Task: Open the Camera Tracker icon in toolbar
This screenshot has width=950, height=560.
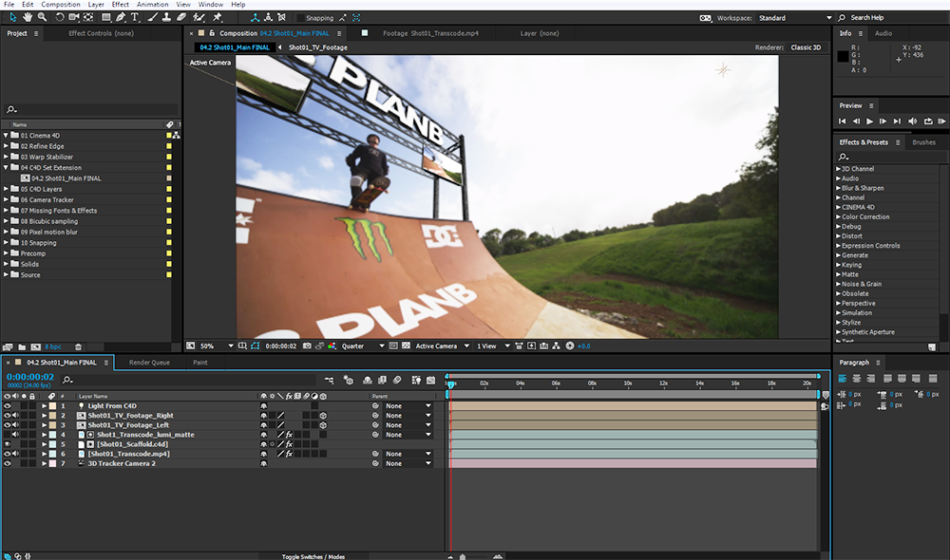Action: tap(71, 16)
